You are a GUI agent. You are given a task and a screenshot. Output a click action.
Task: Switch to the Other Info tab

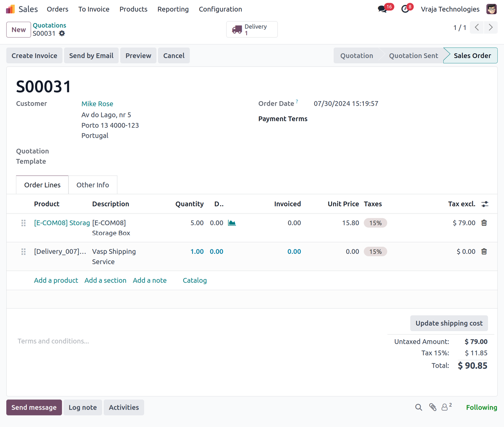pos(93,185)
